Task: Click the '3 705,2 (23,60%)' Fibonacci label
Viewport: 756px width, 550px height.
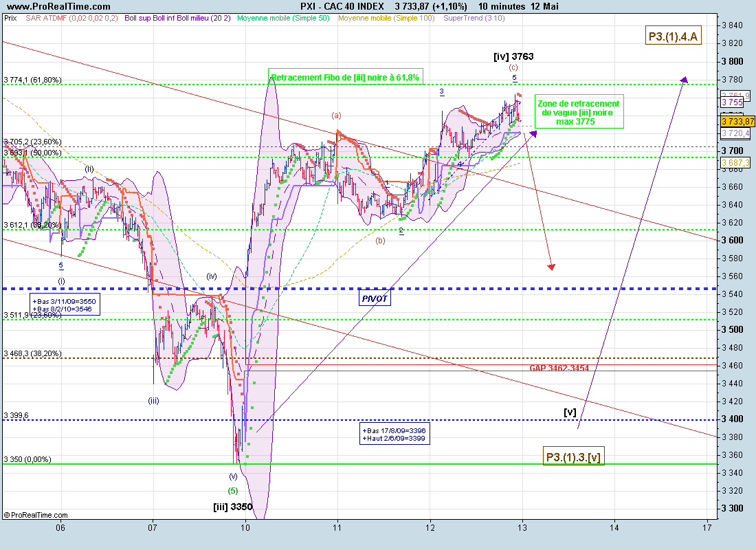Action: point(32,142)
